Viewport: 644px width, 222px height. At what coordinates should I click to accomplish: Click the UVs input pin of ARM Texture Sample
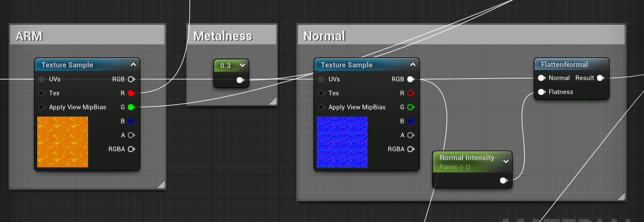click(x=42, y=79)
